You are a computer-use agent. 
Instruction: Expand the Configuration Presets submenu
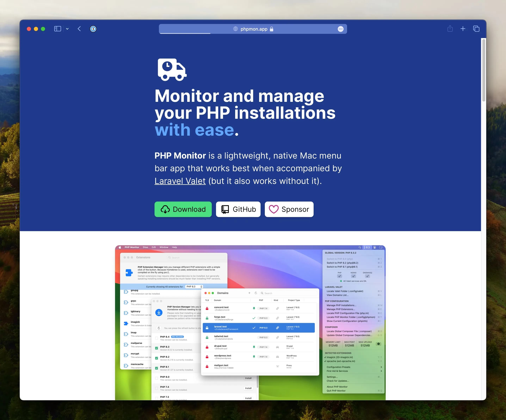pos(339,367)
